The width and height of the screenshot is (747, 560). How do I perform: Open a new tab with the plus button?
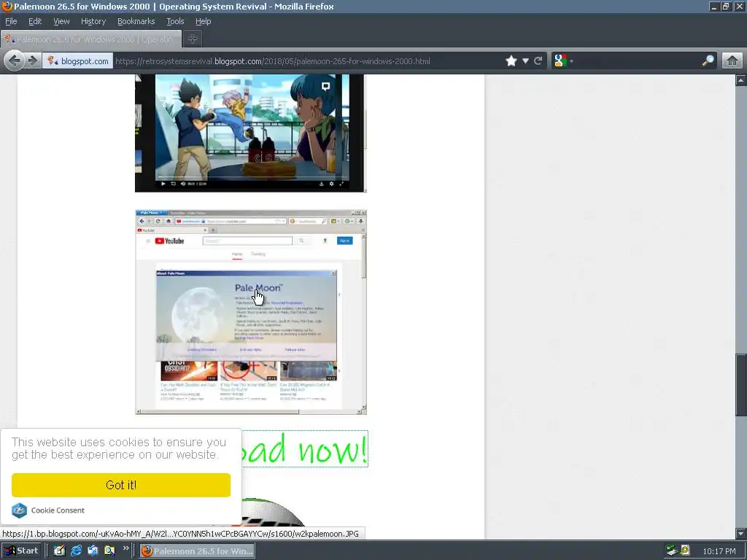coord(193,39)
